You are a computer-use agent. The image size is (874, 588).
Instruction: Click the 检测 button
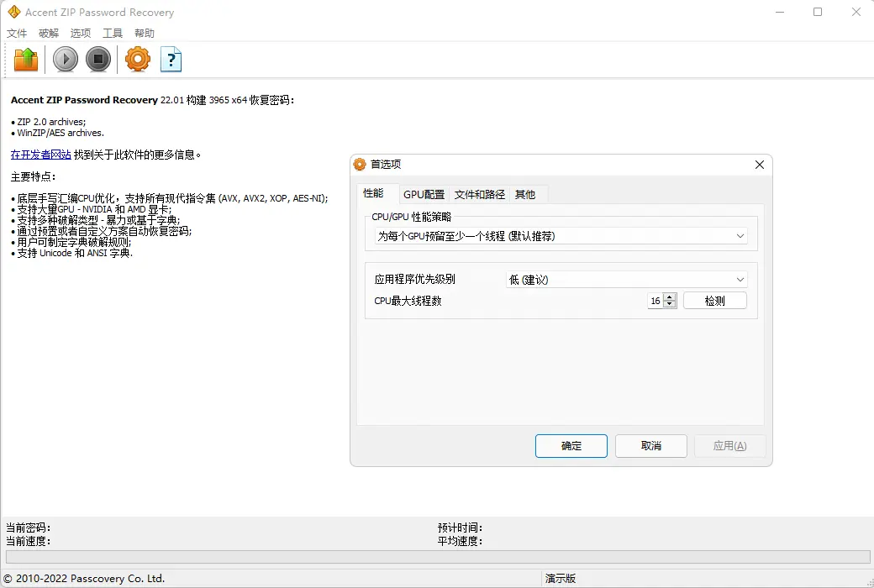(x=715, y=301)
